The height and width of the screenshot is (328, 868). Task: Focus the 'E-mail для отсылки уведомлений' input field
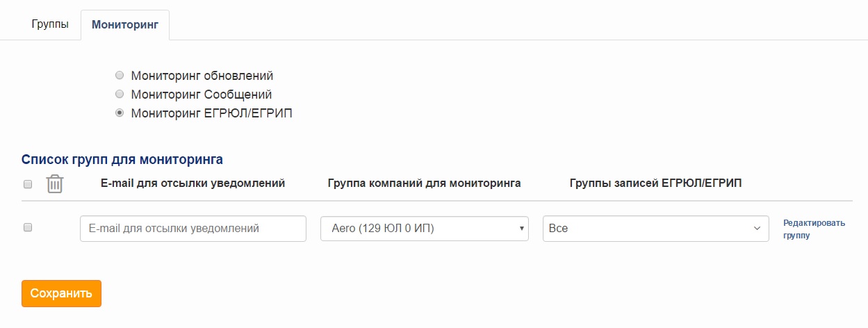pyautogui.click(x=193, y=228)
